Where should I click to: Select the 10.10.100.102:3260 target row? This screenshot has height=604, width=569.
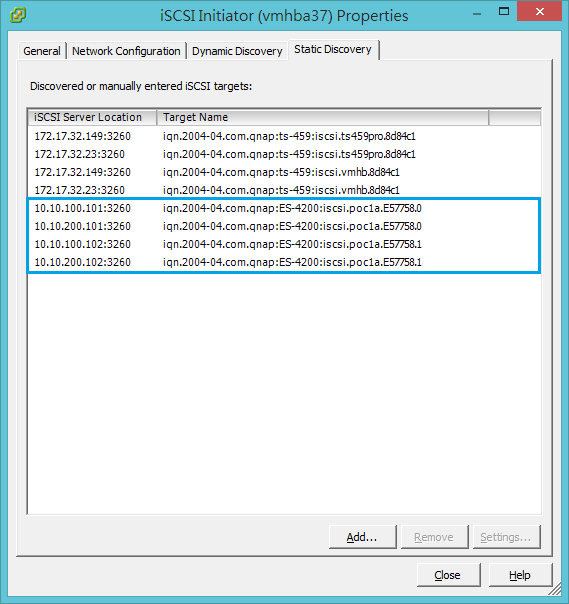click(284, 244)
